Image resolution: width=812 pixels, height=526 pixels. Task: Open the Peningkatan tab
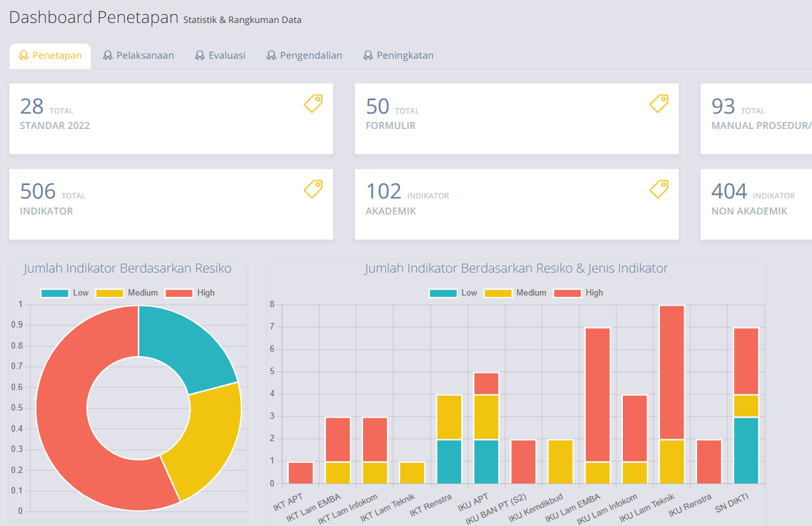[399, 56]
